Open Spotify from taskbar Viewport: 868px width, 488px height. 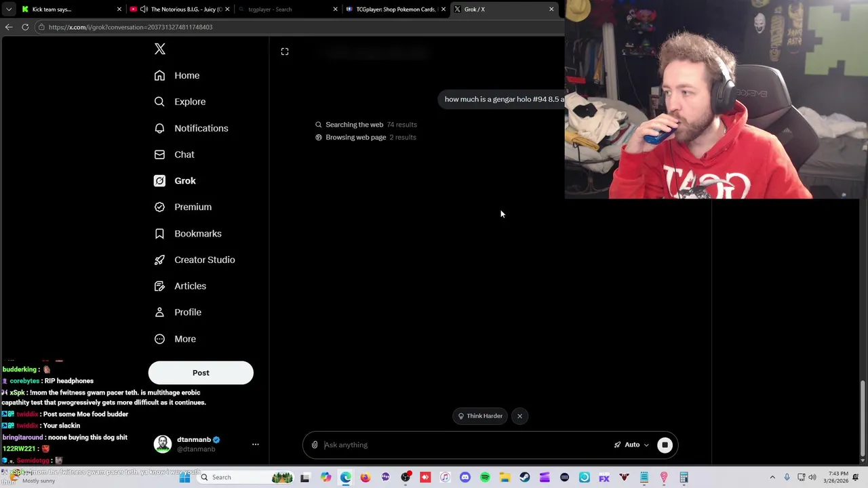[485, 477]
